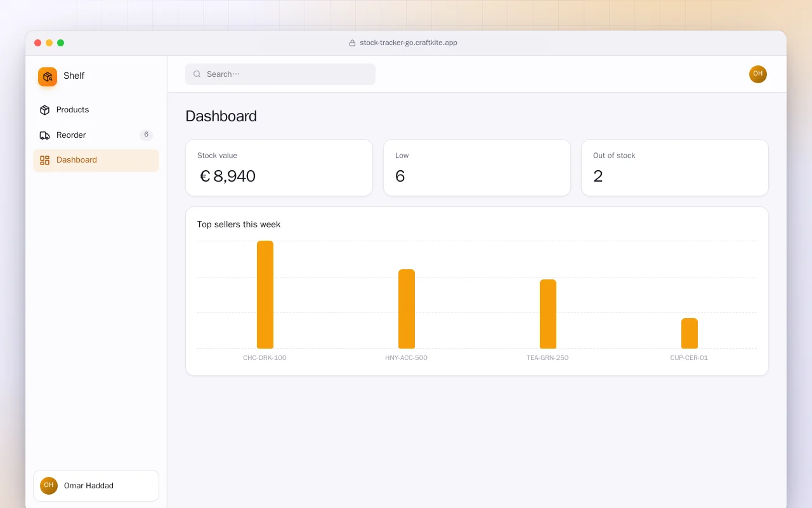Click the Top sellers this week title
This screenshot has width=812, height=508.
(239, 224)
